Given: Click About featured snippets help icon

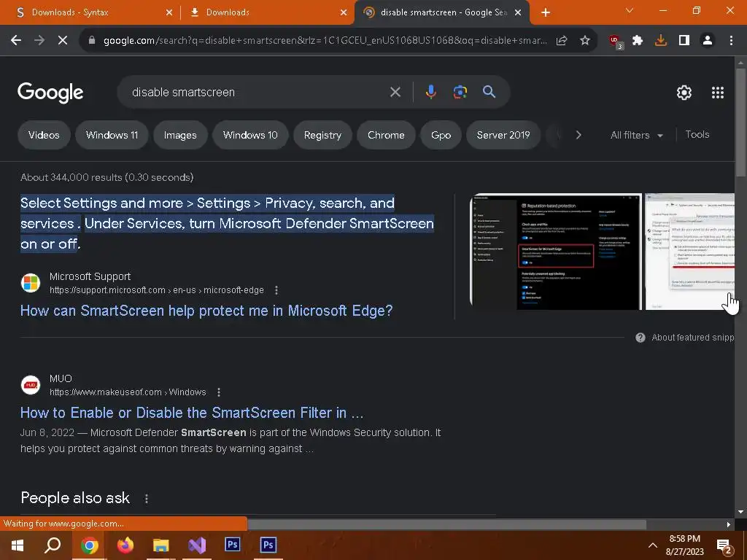Looking at the screenshot, I should 640,338.
